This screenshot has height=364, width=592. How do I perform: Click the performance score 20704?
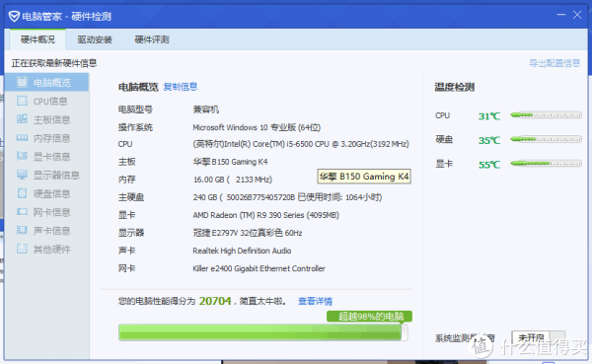[x=215, y=301]
